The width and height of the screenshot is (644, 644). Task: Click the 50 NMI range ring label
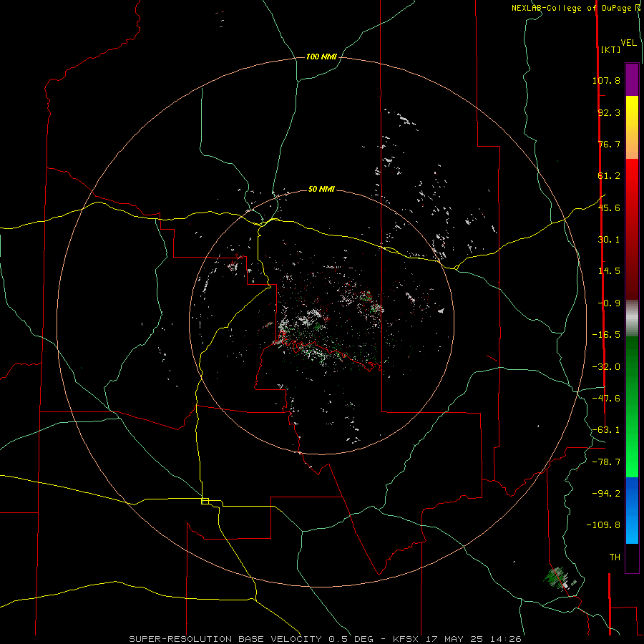pos(321,189)
